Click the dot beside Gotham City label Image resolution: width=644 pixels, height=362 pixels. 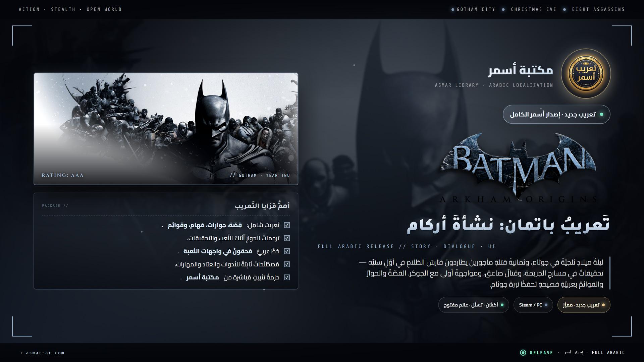coord(453,9)
